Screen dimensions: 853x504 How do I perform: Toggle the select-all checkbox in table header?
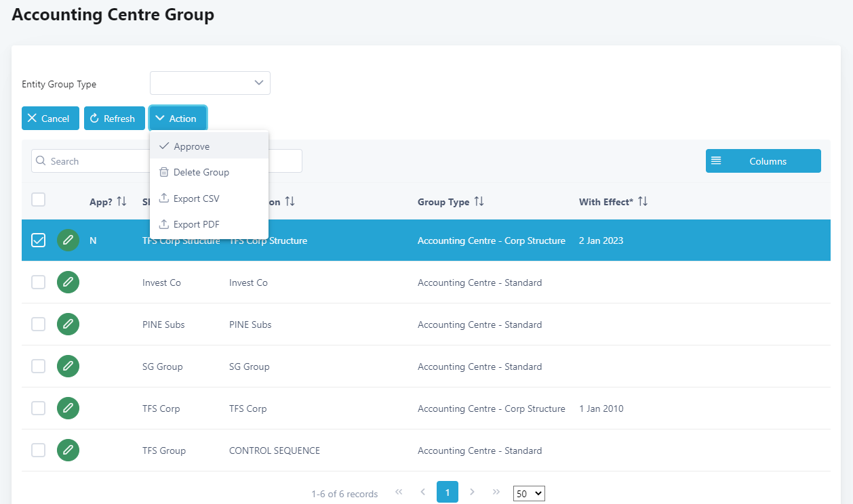39,199
